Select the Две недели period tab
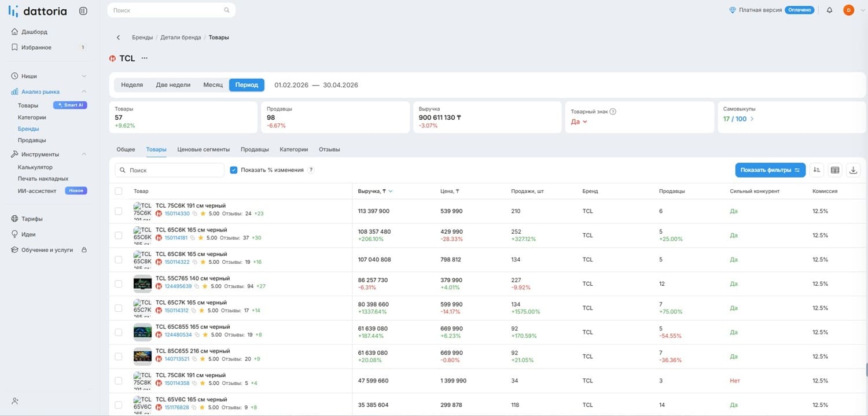The width and height of the screenshot is (868, 416). [173, 85]
